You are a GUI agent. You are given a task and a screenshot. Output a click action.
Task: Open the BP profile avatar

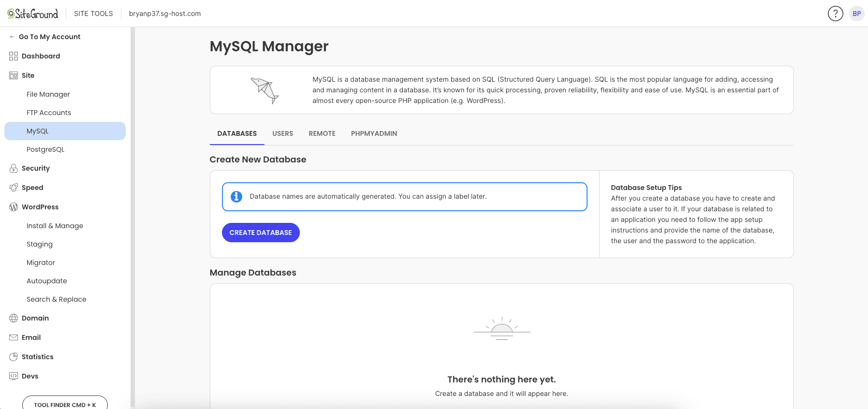pyautogui.click(x=856, y=14)
